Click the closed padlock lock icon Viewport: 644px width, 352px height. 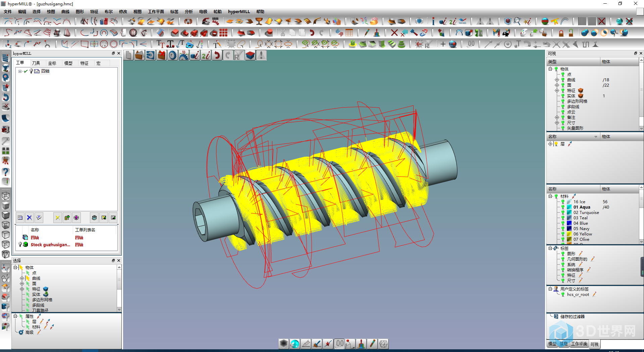[561, 33]
